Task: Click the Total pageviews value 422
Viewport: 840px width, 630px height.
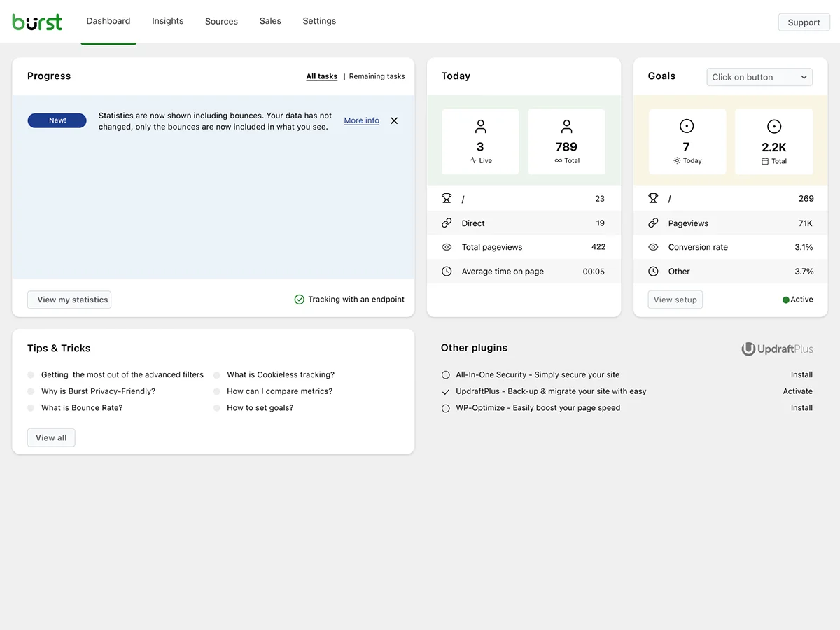Action: click(x=598, y=247)
